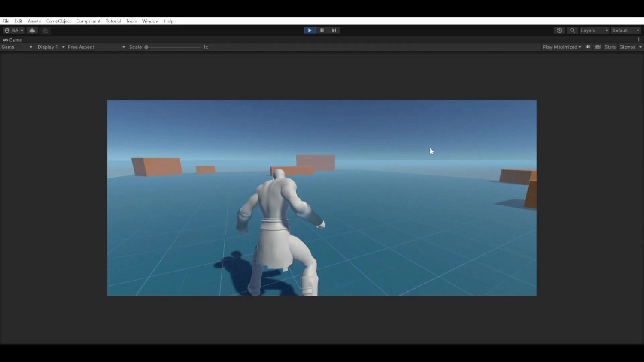Image resolution: width=644 pixels, height=362 pixels.
Task: Toggle the Stats overlay
Action: 610,47
